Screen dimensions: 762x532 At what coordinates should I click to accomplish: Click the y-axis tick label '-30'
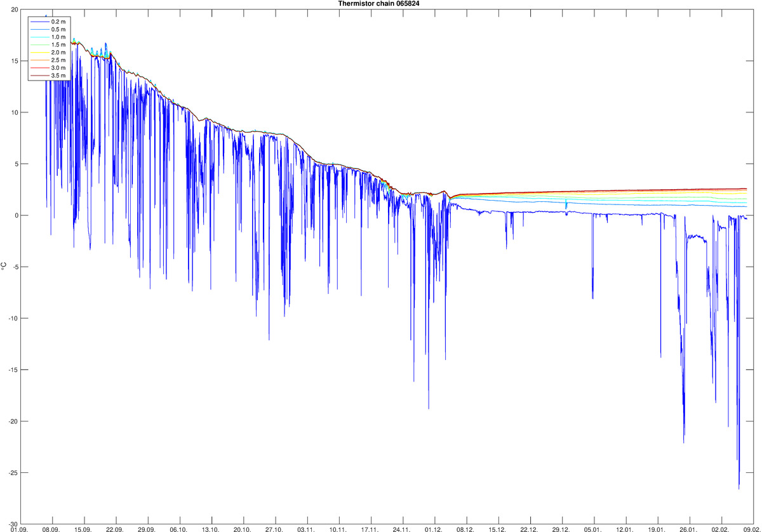pyautogui.click(x=13, y=524)
